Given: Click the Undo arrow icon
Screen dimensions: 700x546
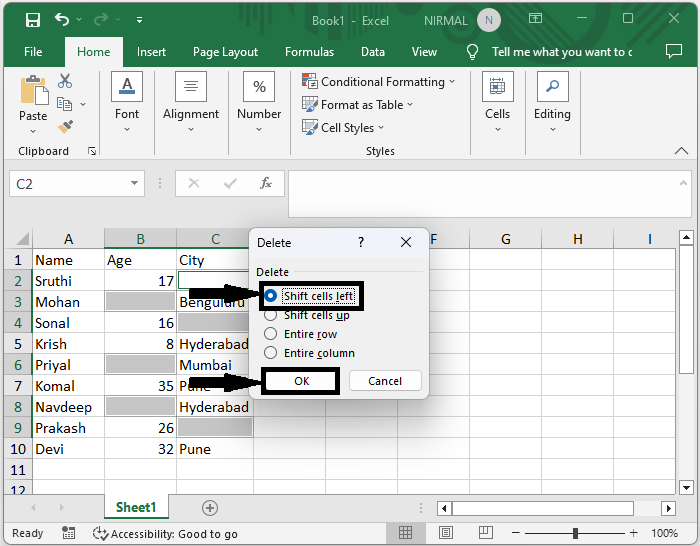Looking at the screenshot, I should (x=63, y=19).
